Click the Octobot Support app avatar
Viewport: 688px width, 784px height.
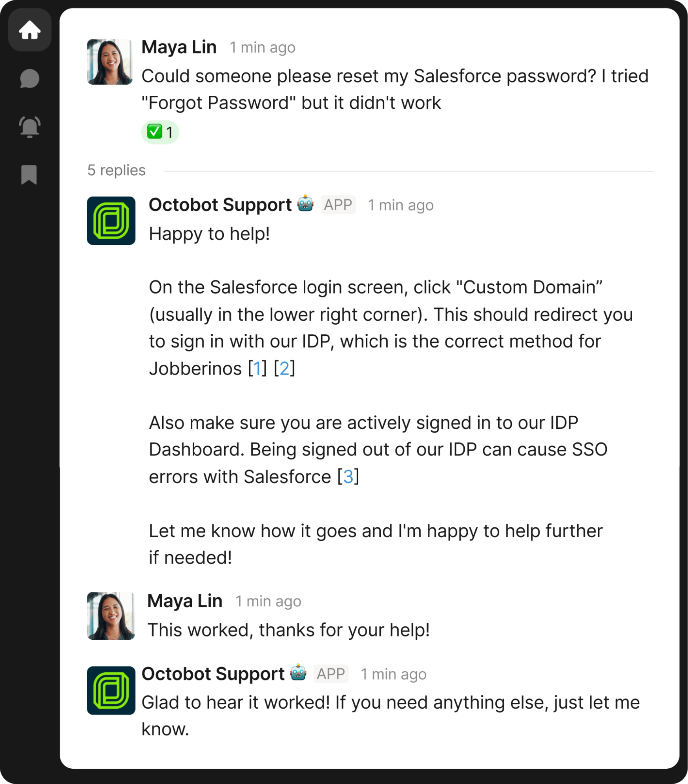[x=110, y=221]
